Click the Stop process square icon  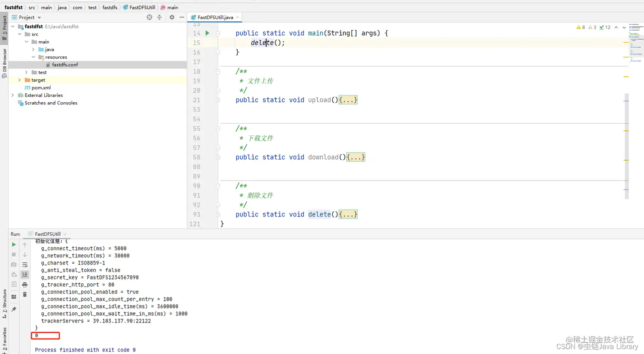click(14, 254)
